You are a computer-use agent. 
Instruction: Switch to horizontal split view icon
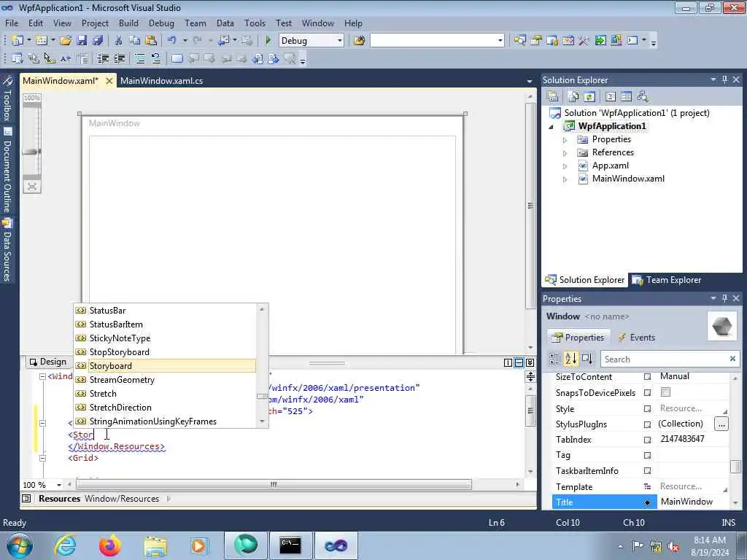[x=519, y=363]
